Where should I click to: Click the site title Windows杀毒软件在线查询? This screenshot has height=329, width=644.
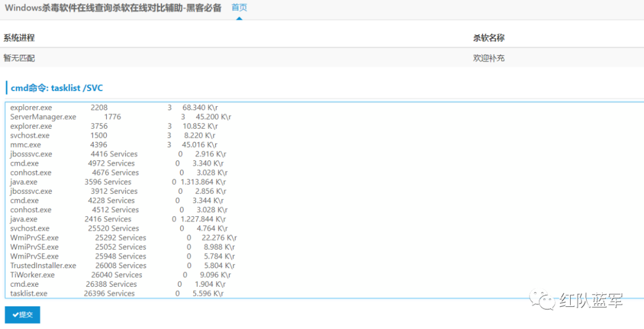click(113, 8)
